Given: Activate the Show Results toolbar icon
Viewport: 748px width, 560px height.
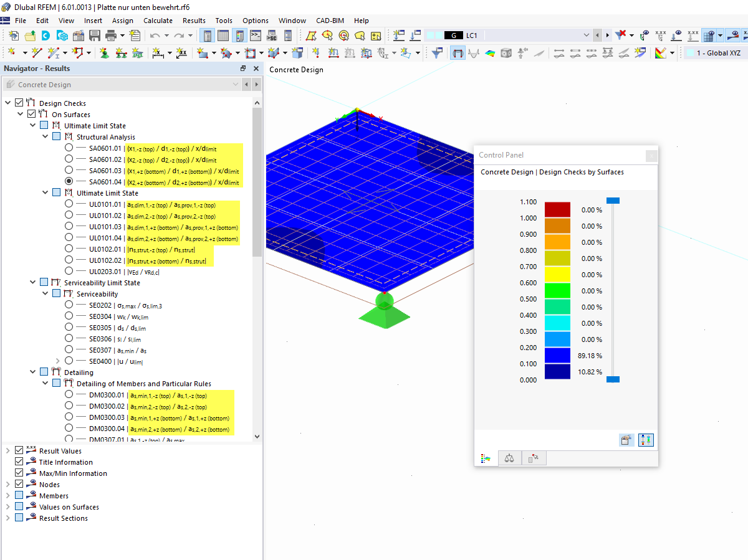Looking at the screenshot, I should [x=458, y=53].
